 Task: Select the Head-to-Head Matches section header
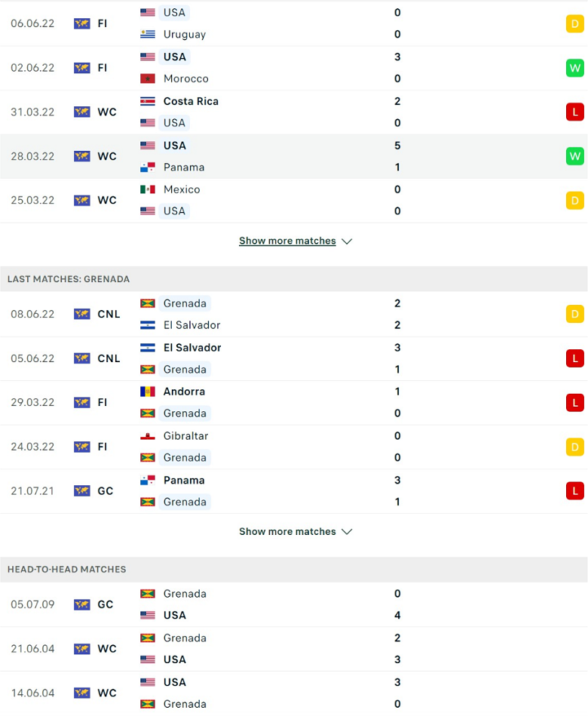[294, 570]
